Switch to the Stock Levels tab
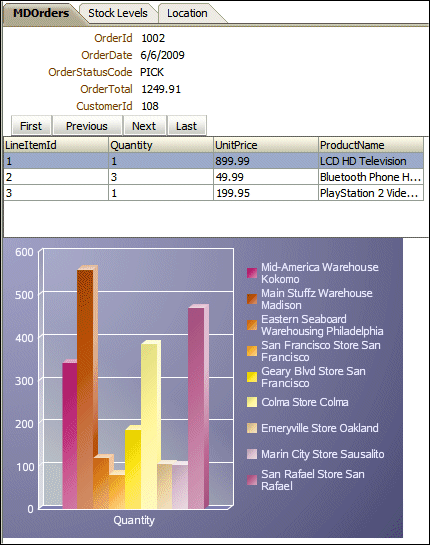 pos(118,14)
